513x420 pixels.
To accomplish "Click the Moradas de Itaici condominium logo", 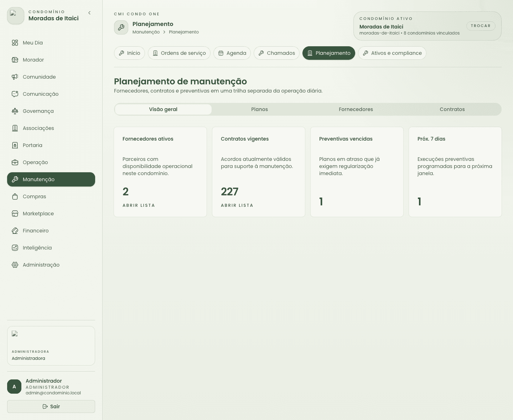I will [16, 16].
